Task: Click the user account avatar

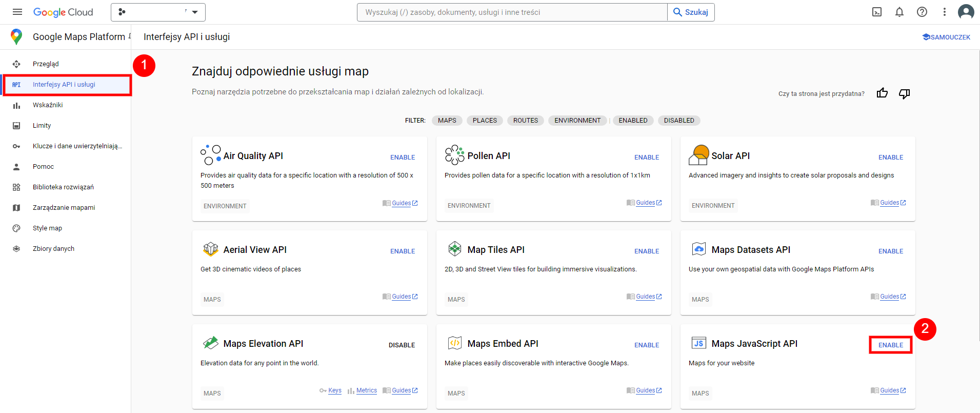Action: point(966,12)
